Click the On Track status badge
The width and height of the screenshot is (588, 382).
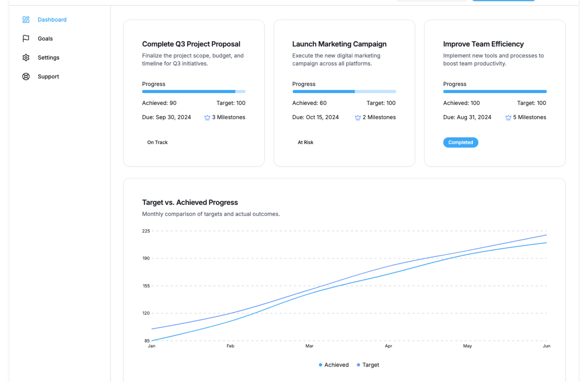(x=157, y=142)
